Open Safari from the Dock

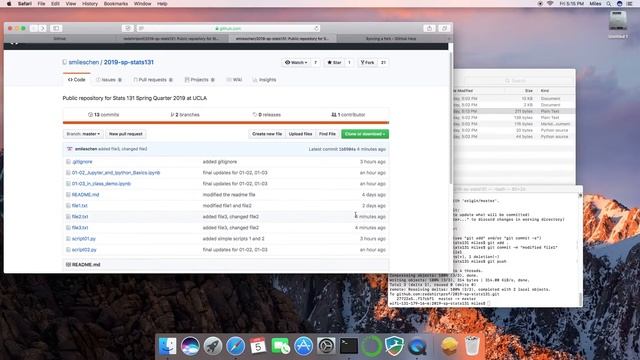(236, 346)
